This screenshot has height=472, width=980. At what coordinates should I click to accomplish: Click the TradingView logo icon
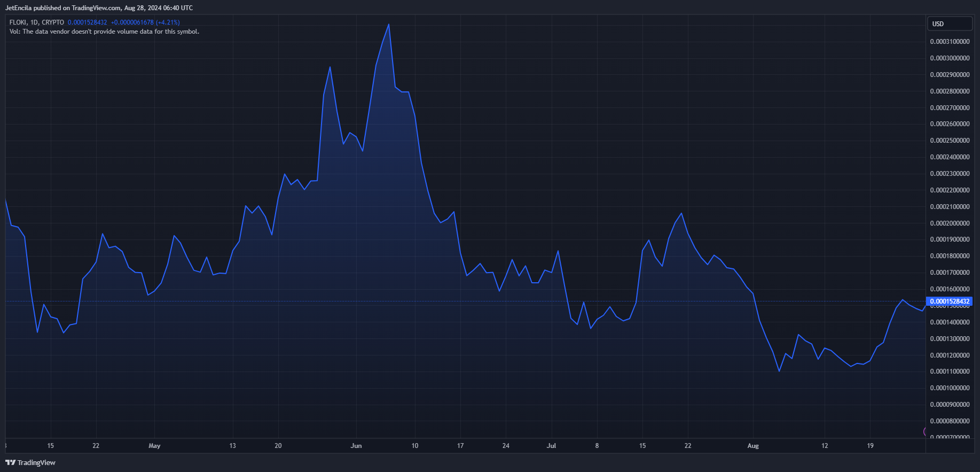(10, 462)
